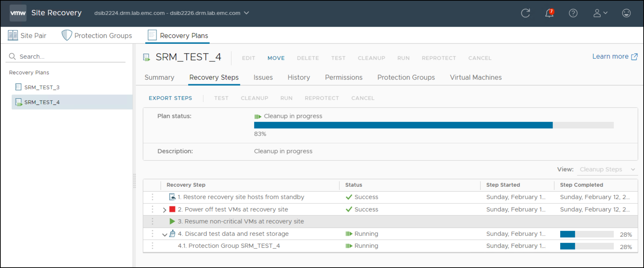This screenshot has height=268, width=644.
Task: Expand step 2 Power off test VMs
Action: click(164, 210)
